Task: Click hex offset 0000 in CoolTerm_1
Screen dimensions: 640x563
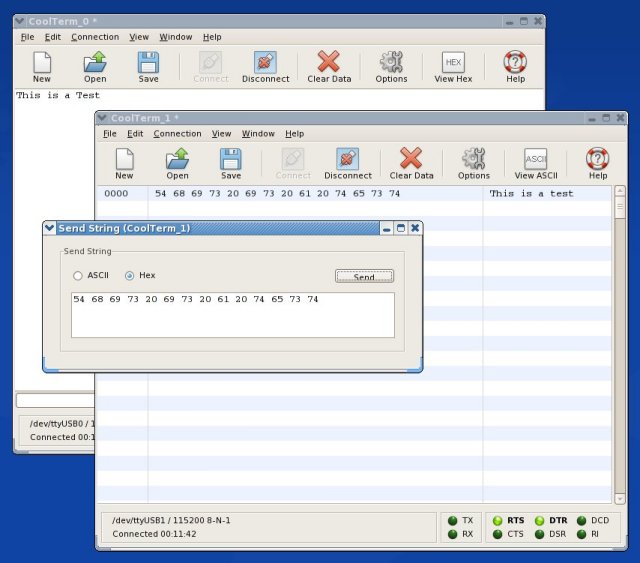Action: pyautogui.click(x=116, y=194)
